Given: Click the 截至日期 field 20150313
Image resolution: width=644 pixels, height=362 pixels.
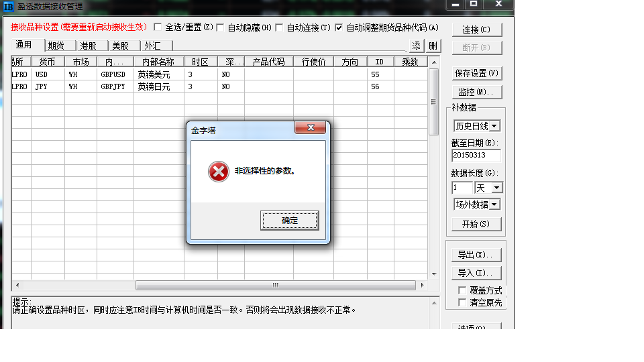Looking at the screenshot, I should [x=476, y=155].
